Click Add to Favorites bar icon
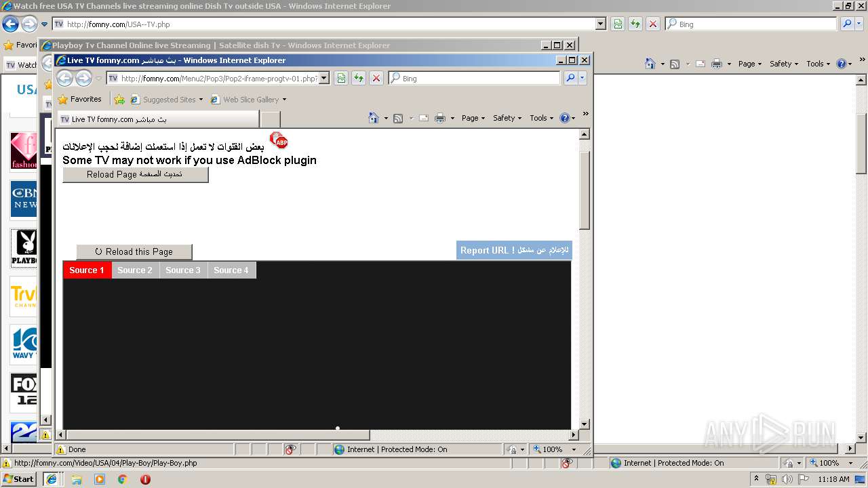The width and height of the screenshot is (868, 488). pyautogui.click(x=119, y=99)
